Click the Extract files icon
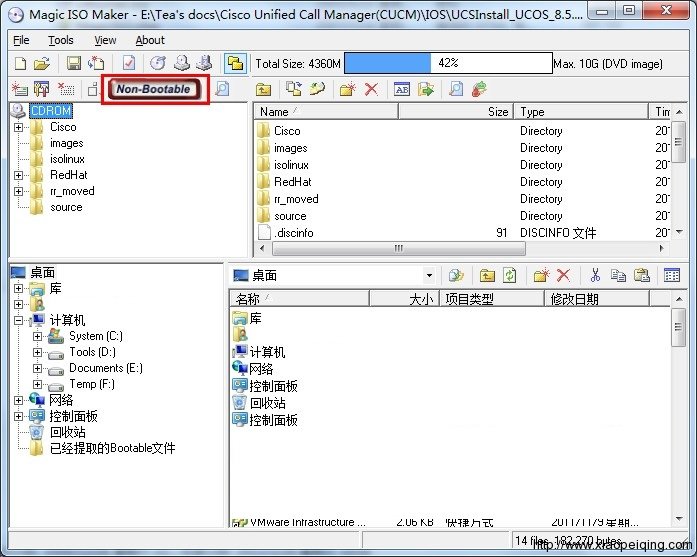 (425, 89)
